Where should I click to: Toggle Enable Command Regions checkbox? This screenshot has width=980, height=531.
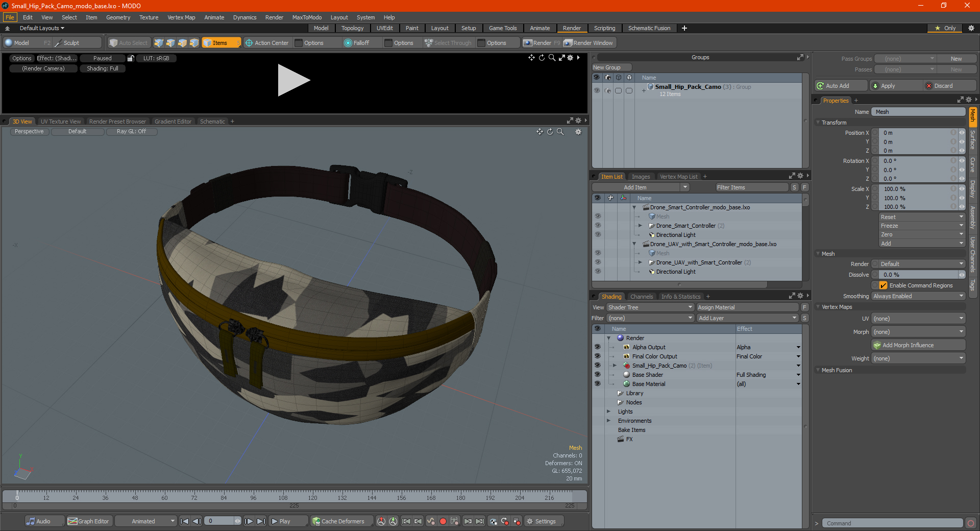883,285
